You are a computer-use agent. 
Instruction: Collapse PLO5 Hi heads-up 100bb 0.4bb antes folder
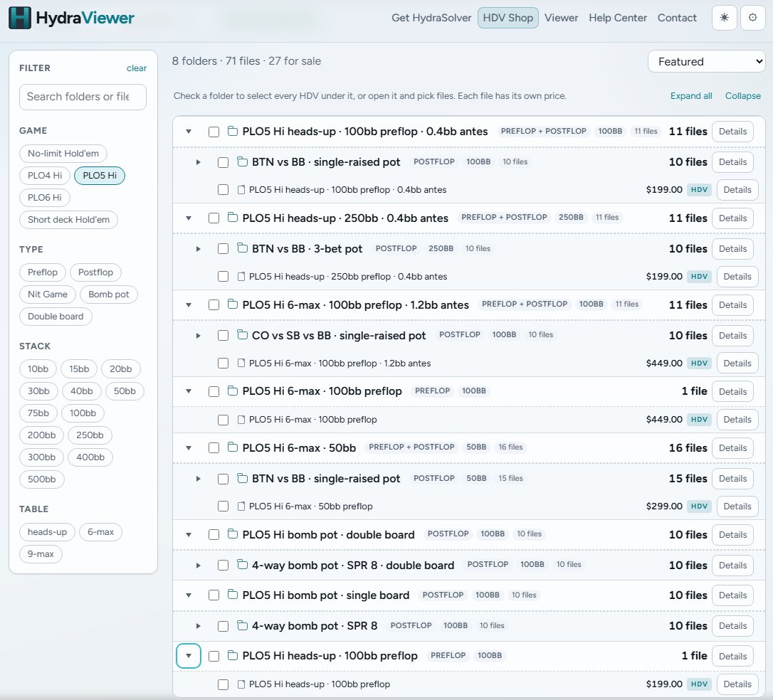[189, 132]
